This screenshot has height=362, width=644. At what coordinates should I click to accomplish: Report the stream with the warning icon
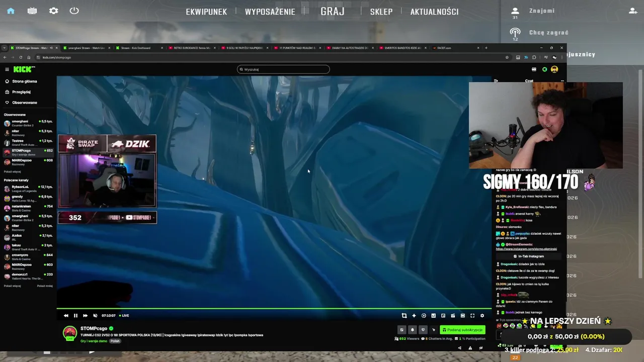(470, 347)
